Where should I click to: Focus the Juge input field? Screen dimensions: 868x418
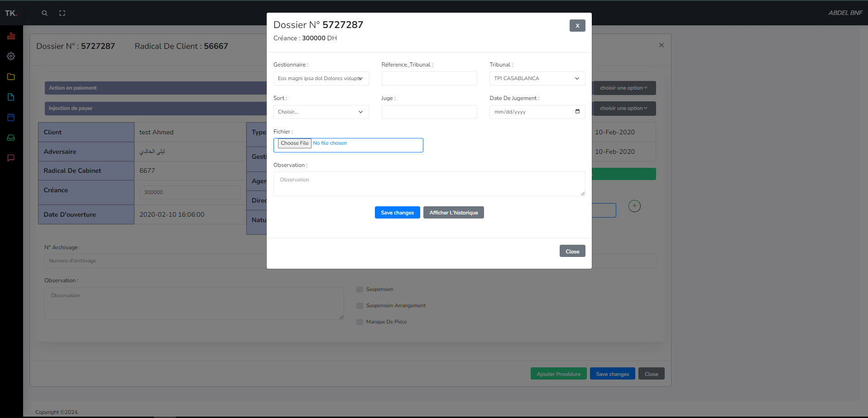[429, 112]
